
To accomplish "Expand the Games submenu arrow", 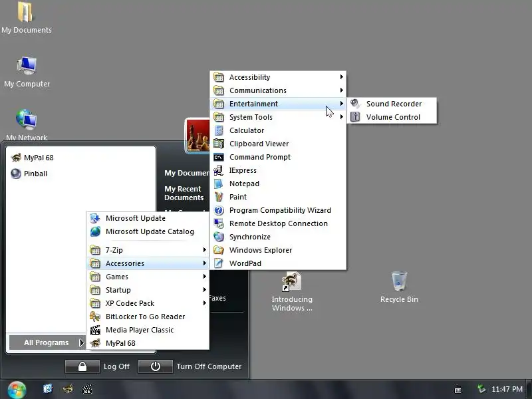I will 205,277.
